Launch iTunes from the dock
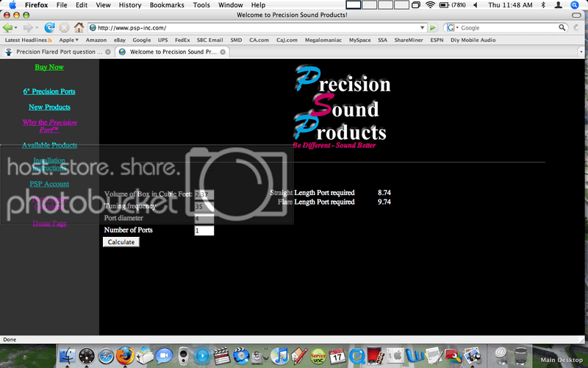Screen dimensions: 588x368 coord(279,355)
